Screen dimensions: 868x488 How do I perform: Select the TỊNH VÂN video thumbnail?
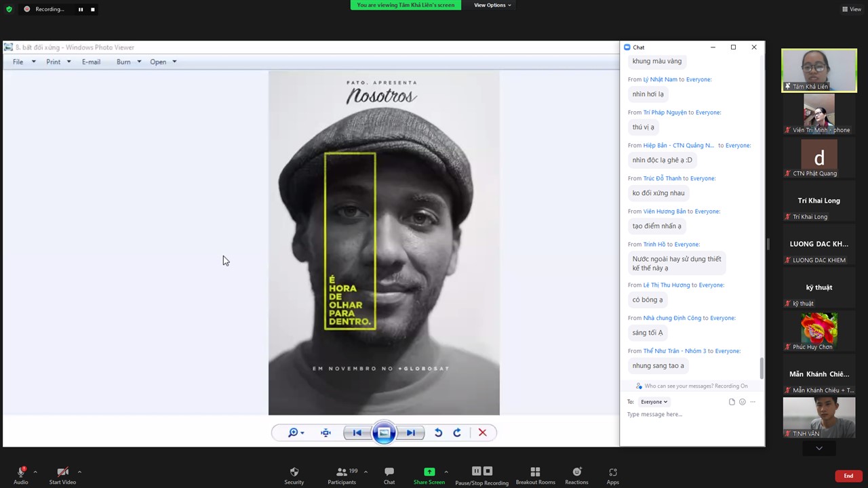tap(819, 418)
